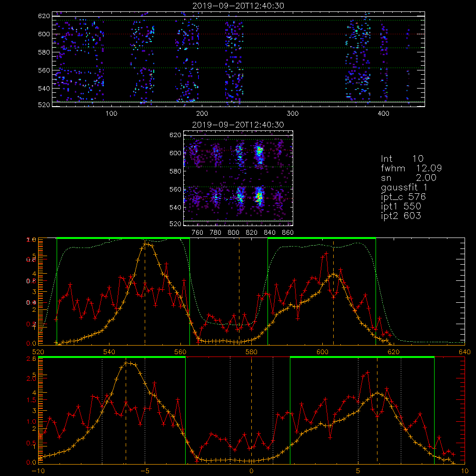Click x-axis label '-5' of the bottom plot

[145, 471]
